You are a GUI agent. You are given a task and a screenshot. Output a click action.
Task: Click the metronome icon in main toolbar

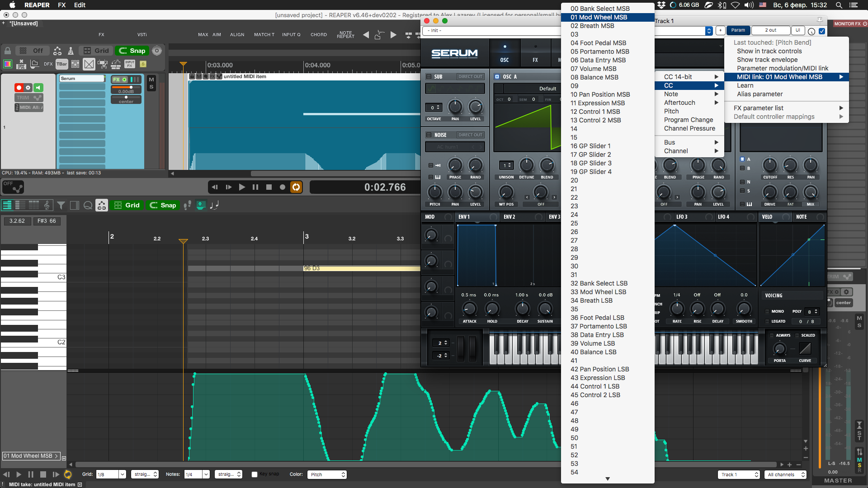coord(71,51)
